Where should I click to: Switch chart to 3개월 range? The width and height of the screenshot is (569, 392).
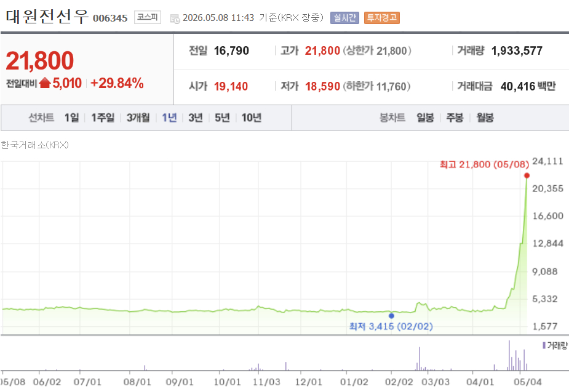[x=138, y=118]
